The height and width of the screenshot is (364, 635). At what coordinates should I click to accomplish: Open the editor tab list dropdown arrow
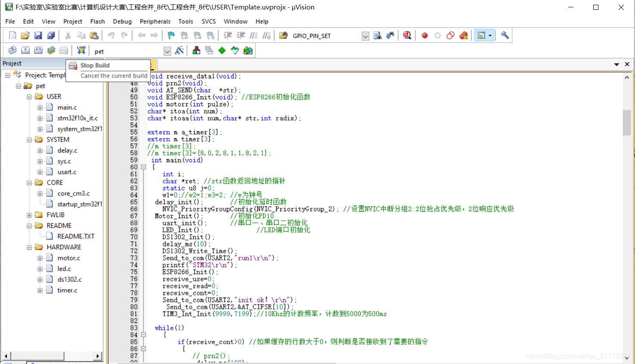[616, 64]
